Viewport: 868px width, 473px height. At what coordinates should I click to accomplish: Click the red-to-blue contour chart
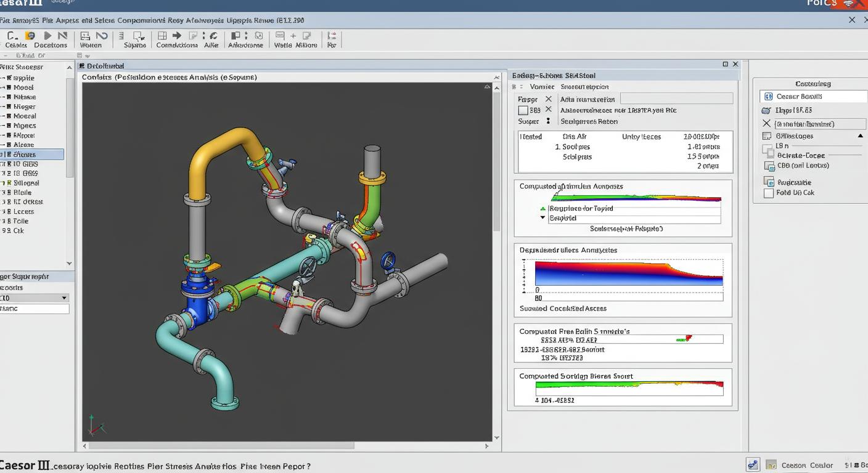pyautogui.click(x=628, y=273)
